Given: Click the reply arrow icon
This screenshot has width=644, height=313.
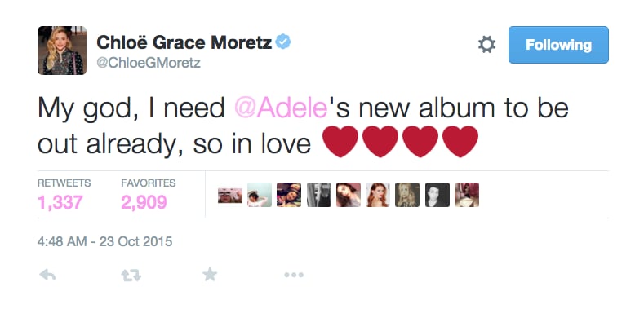Looking at the screenshot, I should [x=47, y=275].
